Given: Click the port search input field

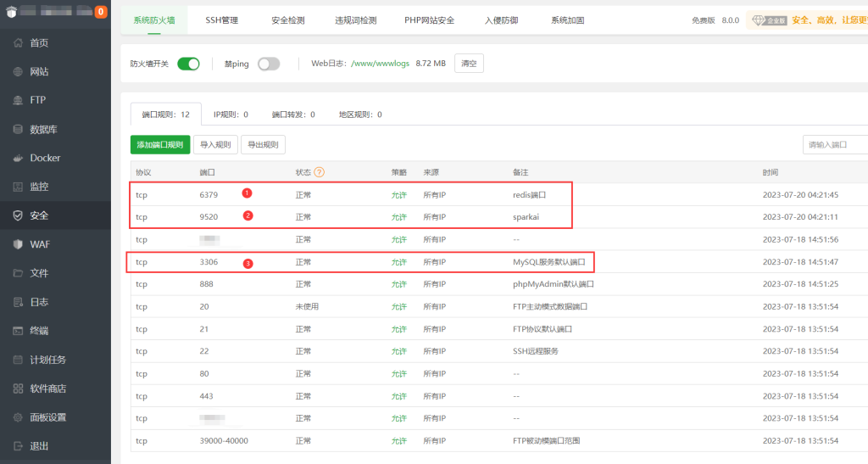Looking at the screenshot, I should coord(835,145).
